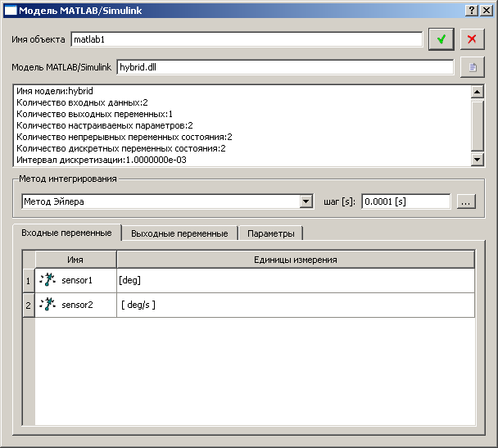Select row header 1 in the table
The width and height of the screenshot is (498, 448).
pos(29,281)
